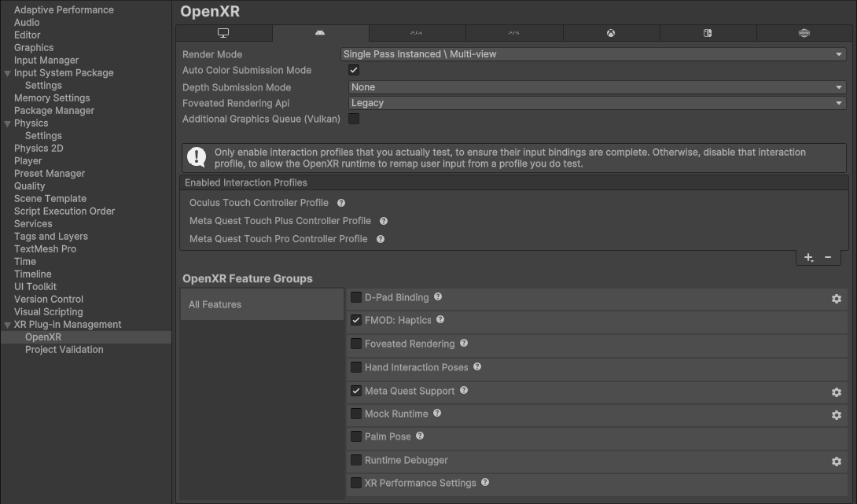The height and width of the screenshot is (504, 857).
Task: Click help icon for Oculus Touch Controller Profile
Action: (x=341, y=203)
